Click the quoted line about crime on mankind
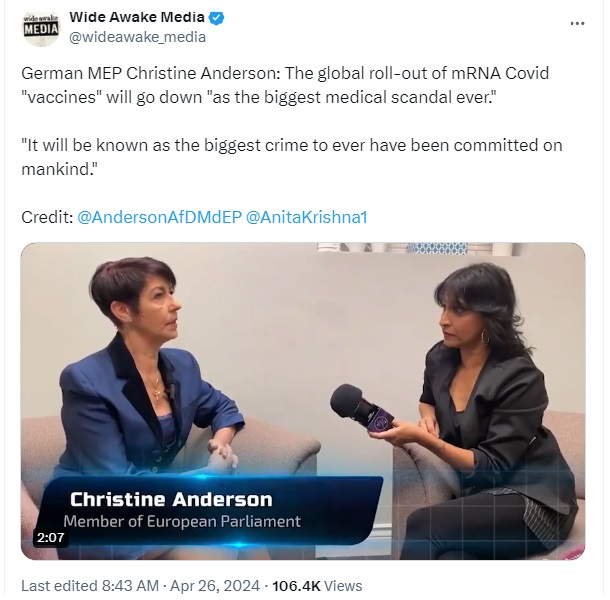This screenshot has height=600, width=610. [x=292, y=157]
